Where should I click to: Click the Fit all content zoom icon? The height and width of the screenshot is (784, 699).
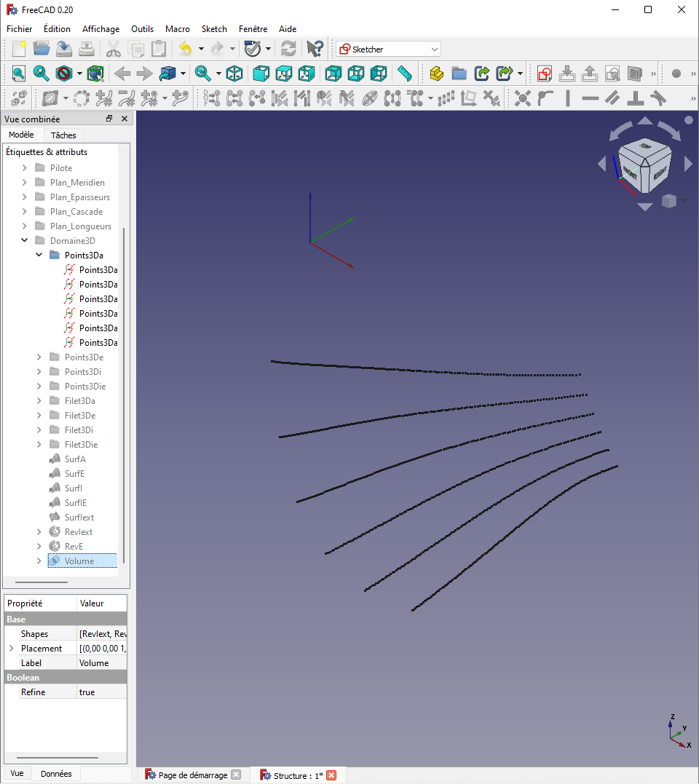point(18,74)
